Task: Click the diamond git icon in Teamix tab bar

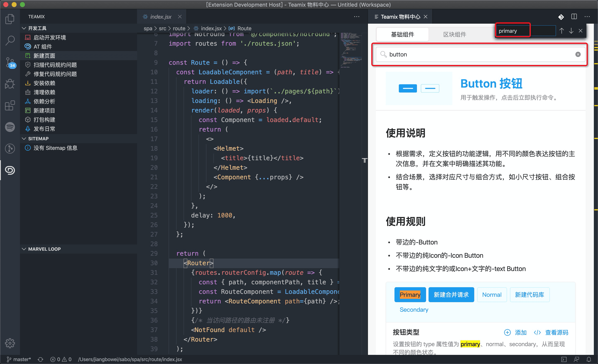Action: (561, 17)
